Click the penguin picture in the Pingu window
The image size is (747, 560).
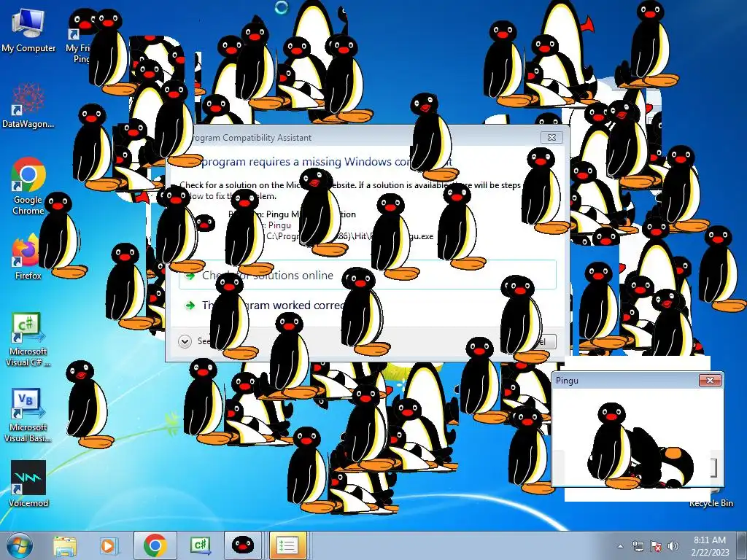pos(640,446)
